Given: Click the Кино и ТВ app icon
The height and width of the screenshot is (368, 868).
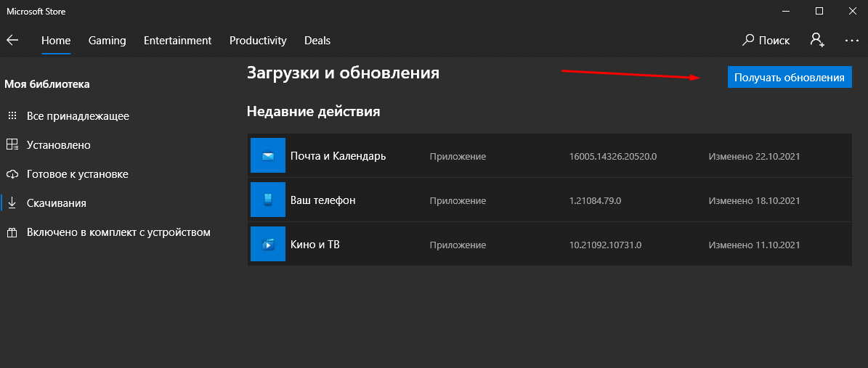Looking at the screenshot, I should (268, 244).
